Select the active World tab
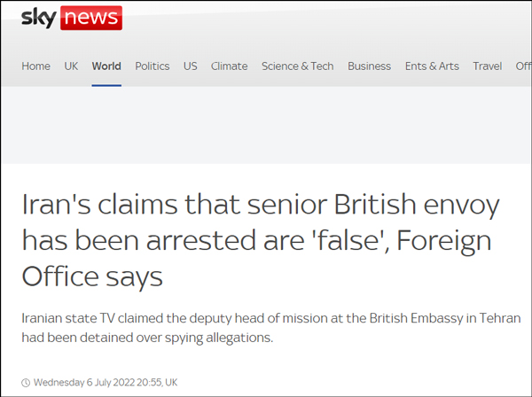The width and height of the screenshot is (532, 397). coord(106,66)
